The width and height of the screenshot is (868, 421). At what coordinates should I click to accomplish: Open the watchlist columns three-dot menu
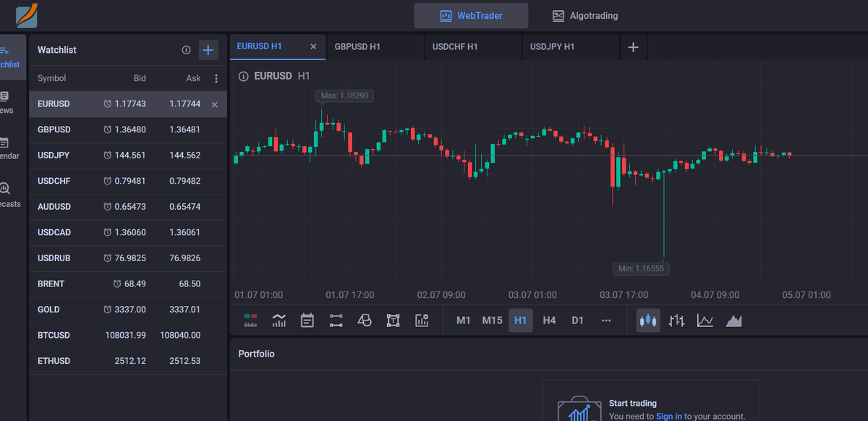click(x=216, y=78)
